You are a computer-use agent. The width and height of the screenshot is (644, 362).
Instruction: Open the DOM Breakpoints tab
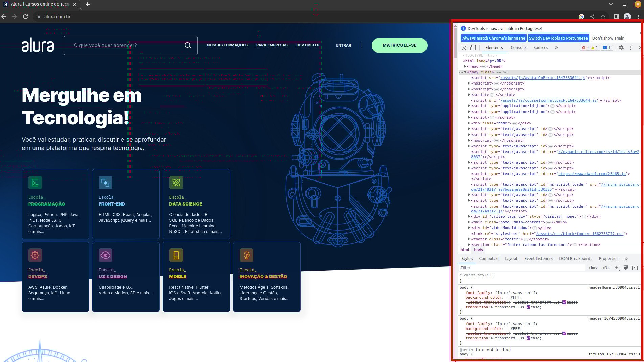coord(576,259)
